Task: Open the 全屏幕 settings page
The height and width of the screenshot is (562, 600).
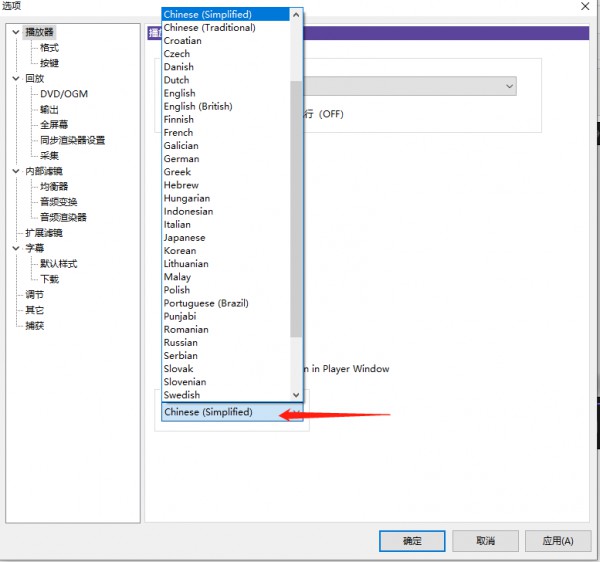Action: pyautogui.click(x=54, y=125)
